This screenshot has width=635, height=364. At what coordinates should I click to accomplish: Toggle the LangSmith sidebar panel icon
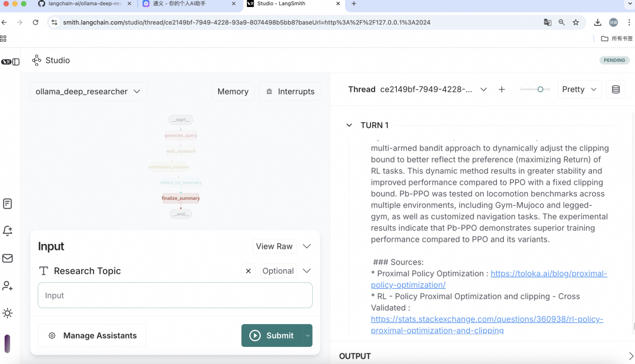[x=16, y=62]
